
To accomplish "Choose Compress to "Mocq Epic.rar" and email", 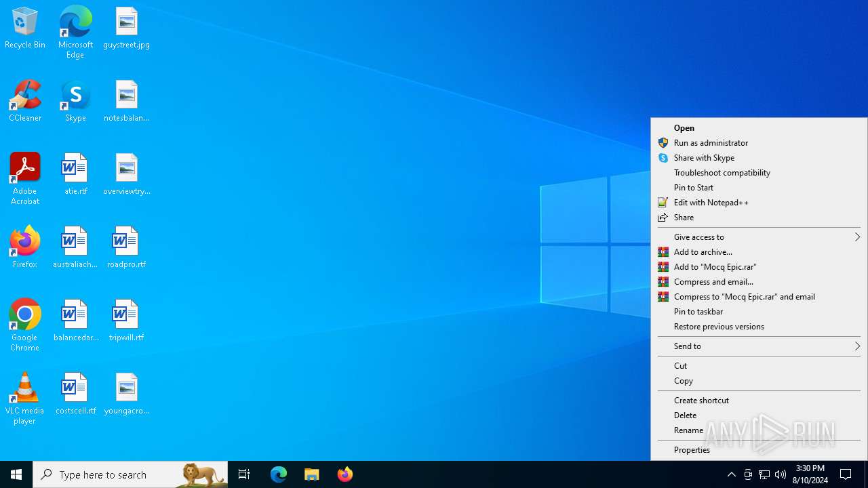I will pyautogui.click(x=759, y=297).
